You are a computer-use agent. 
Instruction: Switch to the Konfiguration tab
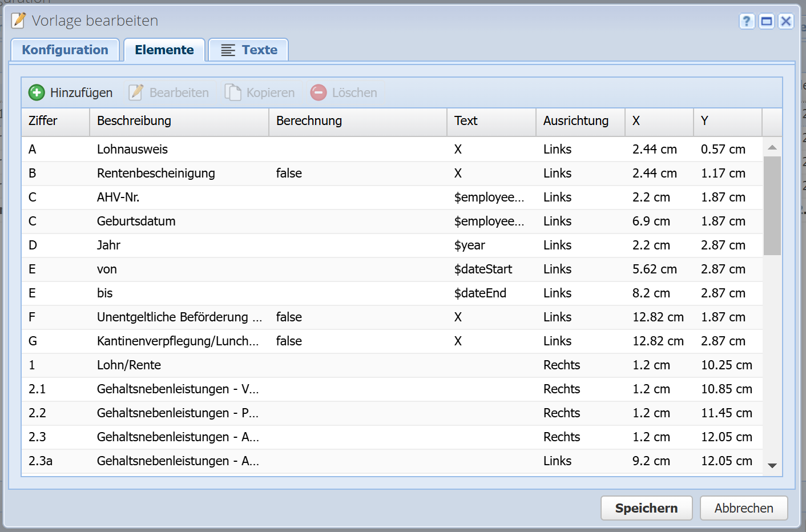tap(65, 50)
